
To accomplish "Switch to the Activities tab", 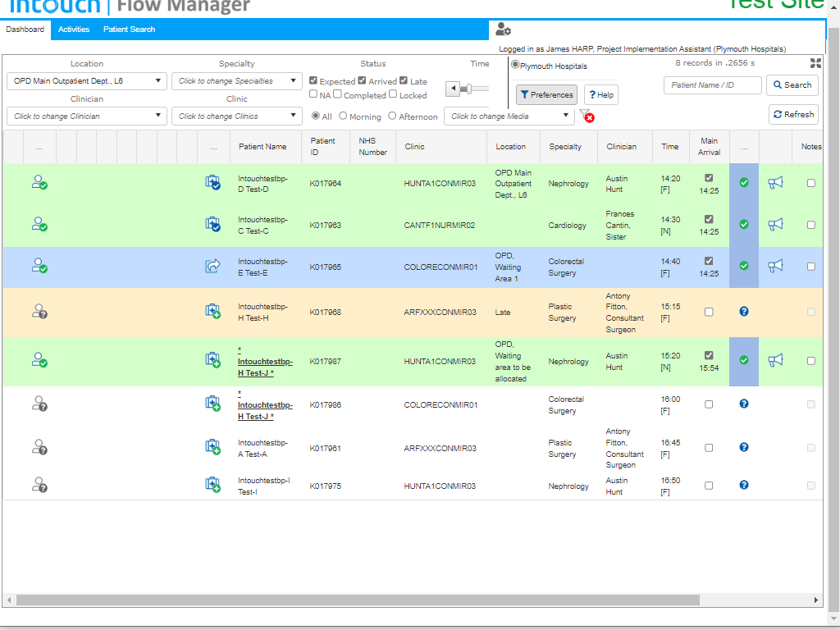I will point(74,30).
